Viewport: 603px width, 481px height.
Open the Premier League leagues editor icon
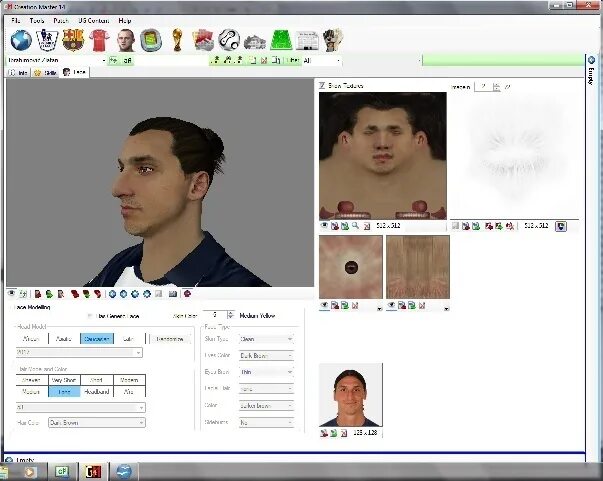(47, 40)
